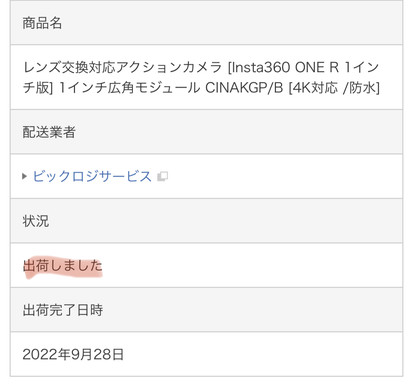Click the triangle arrow before ビックロジサービス
This screenshot has height=387, width=413.
tap(24, 176)
